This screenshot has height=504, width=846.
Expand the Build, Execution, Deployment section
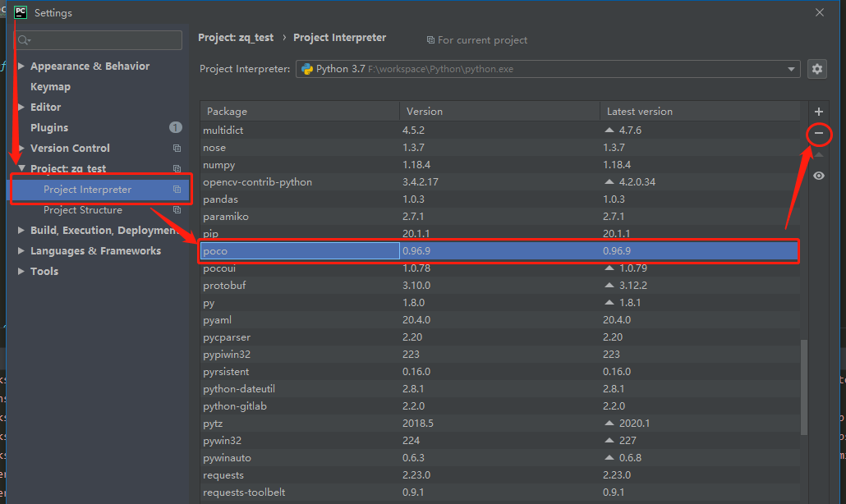20,230
